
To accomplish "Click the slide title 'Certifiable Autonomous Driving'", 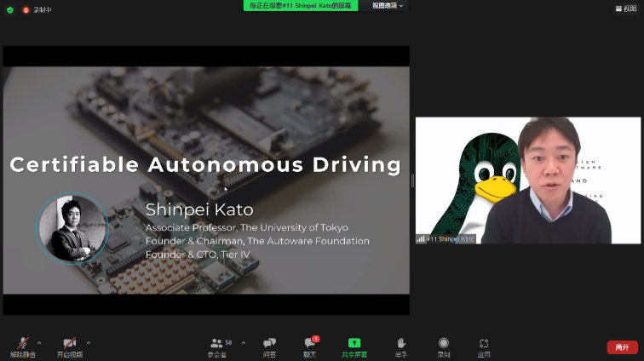I will pyautogui.click(x=205, y=164).
